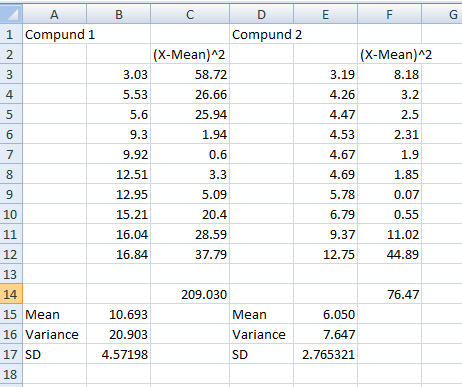Select cell with value 16.04
Screen dimensions: 462x387
pos(118,234)
